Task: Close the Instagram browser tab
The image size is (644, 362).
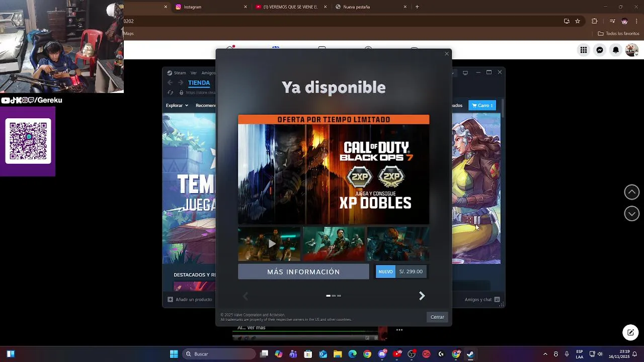Action: pos(246,7)
